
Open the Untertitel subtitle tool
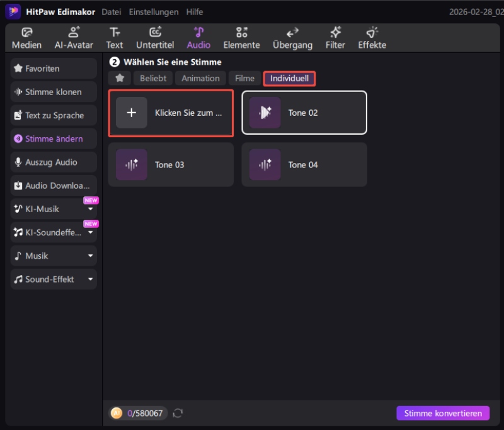click(155, 33)
